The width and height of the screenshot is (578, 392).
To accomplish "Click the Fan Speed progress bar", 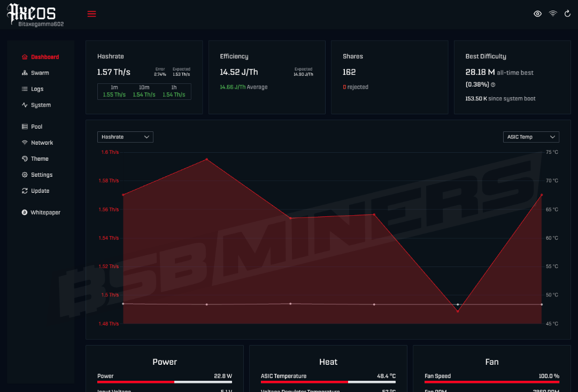I will [492, 382].
